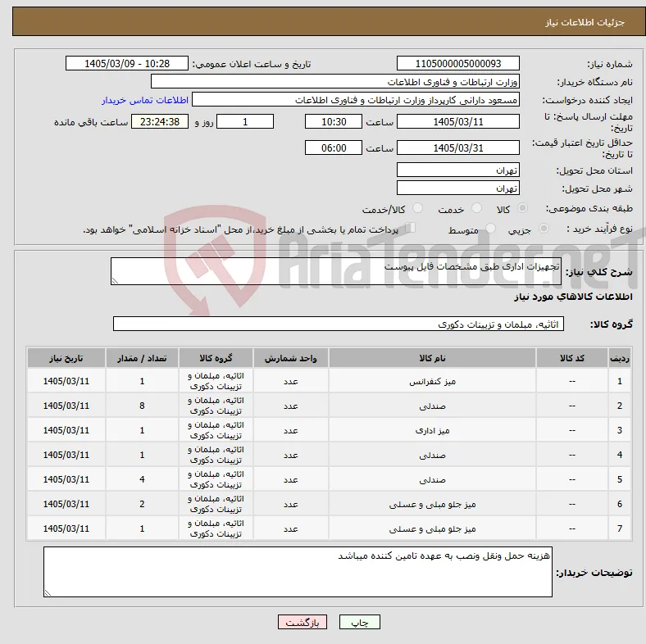Viewport: 646px width, 644px height.
Task: Click صندلی in row 2
Action: [x=432, y=406]
